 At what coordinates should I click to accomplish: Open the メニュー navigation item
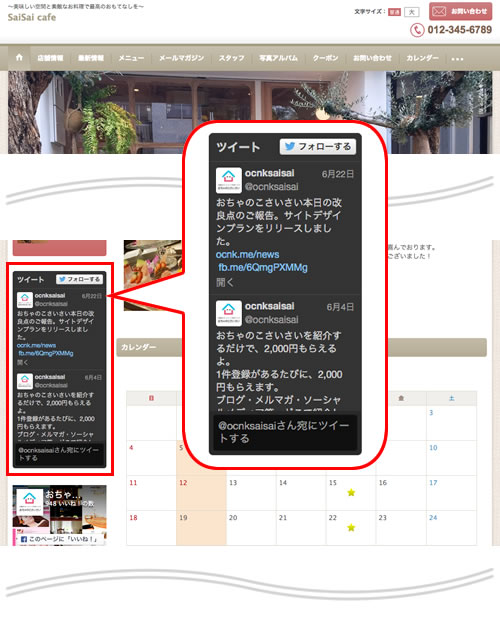tap(131, 58)
